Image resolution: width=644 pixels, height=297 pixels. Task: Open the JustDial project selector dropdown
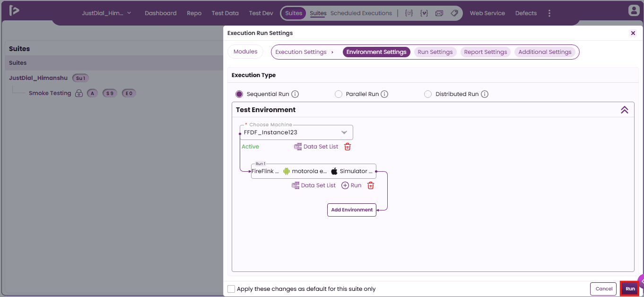click(107, 13)
